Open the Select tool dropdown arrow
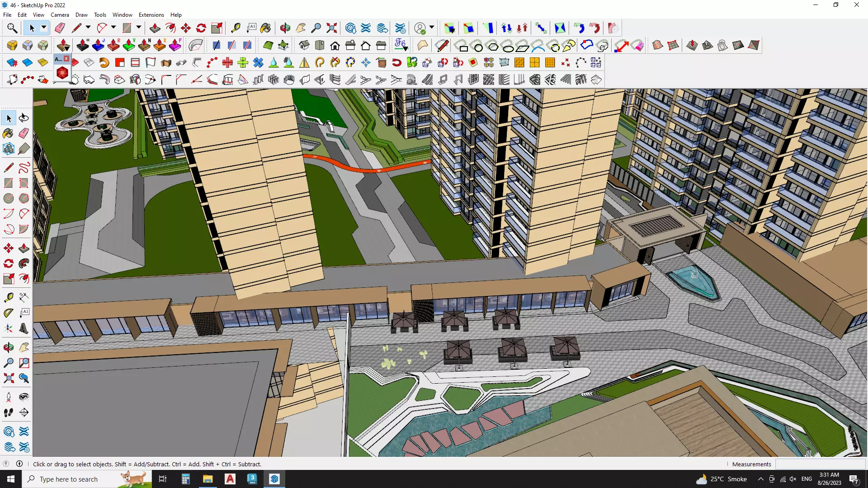 coord(44,28)
